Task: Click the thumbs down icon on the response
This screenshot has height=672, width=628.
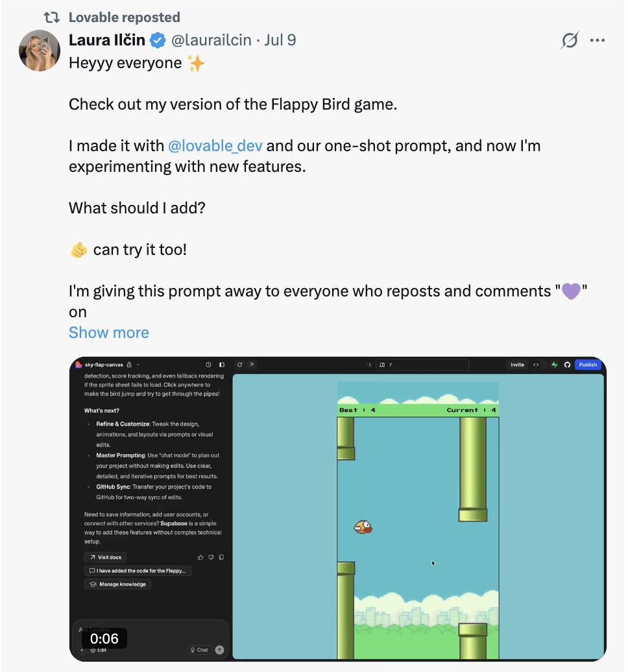Action: pyautogui.click(x=211, y=557)
